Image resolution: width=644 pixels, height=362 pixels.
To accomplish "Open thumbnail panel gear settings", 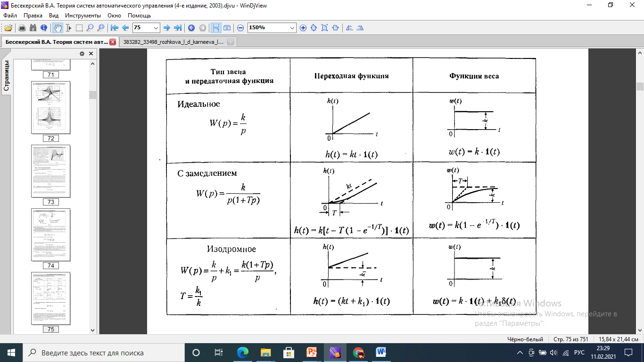I will coord(82,54).
